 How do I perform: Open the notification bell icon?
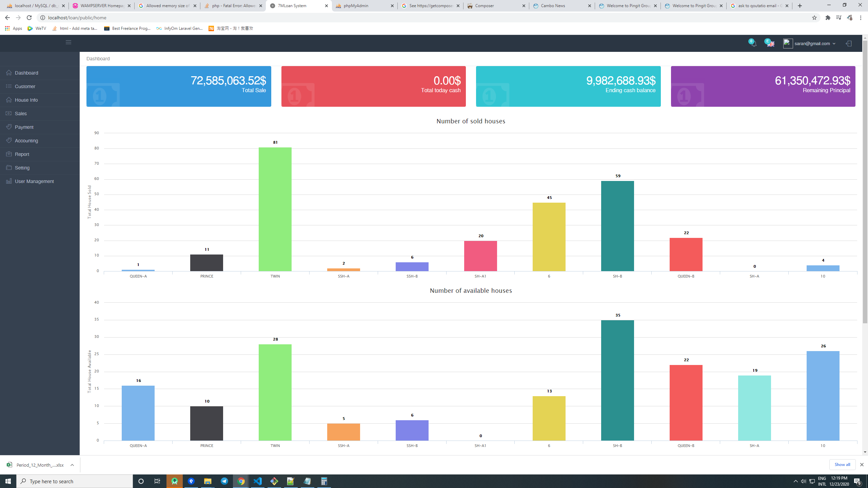point(753,44)
